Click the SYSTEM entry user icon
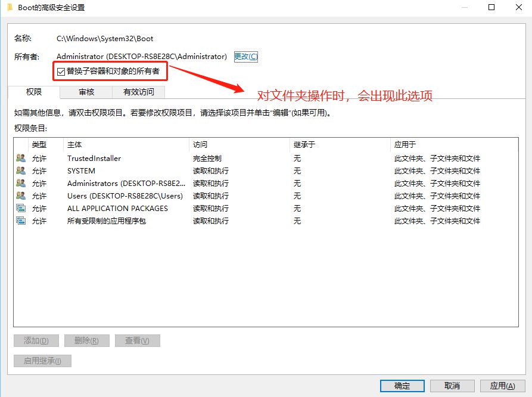The width and height of the screenshot is (532, 397). click(x=21, y=171)
